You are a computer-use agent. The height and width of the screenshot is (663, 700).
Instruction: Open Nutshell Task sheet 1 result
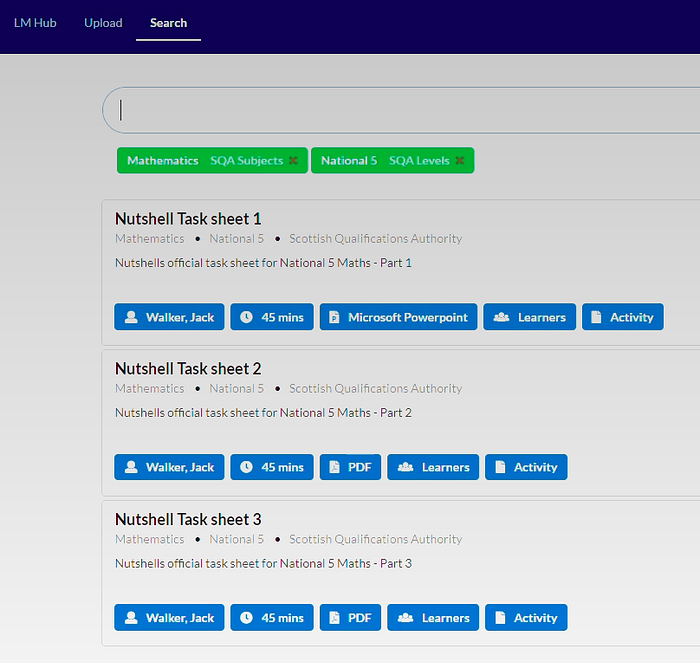(x=188, y=219)
